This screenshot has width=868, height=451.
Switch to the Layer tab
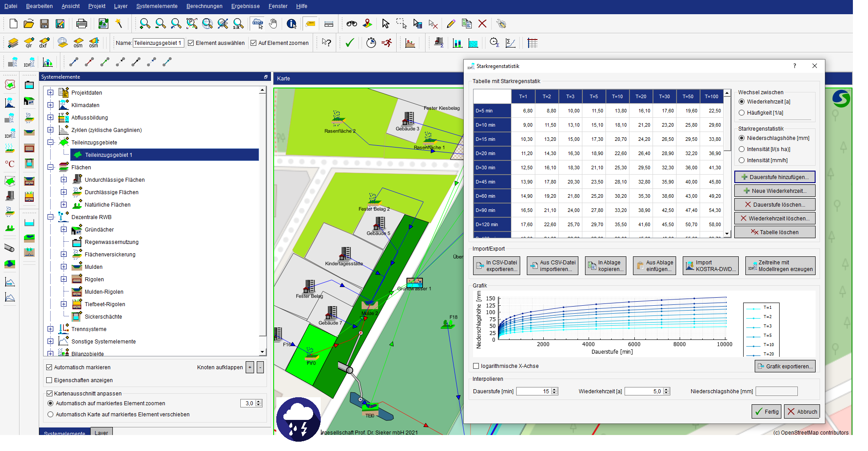point(101,433)
